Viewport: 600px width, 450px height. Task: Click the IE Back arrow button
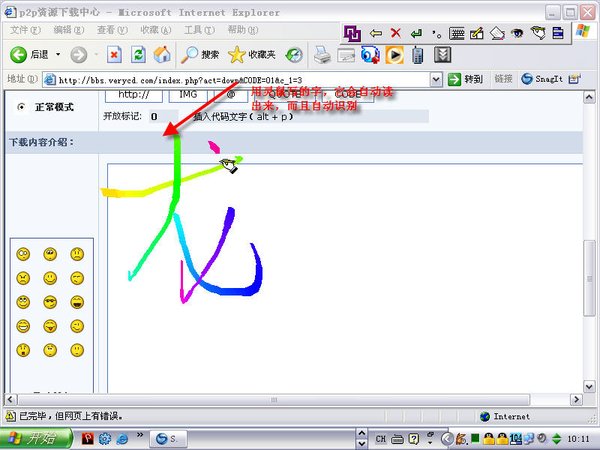19,54
